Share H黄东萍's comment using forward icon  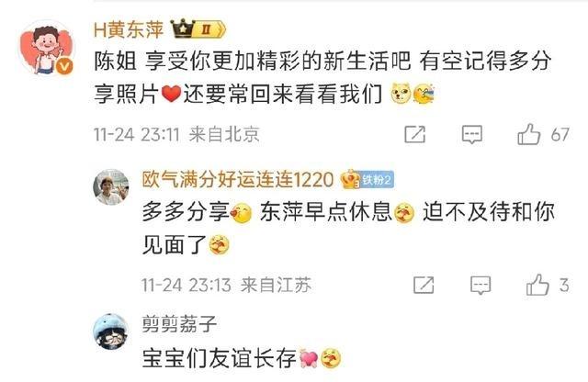coord(414,134)
